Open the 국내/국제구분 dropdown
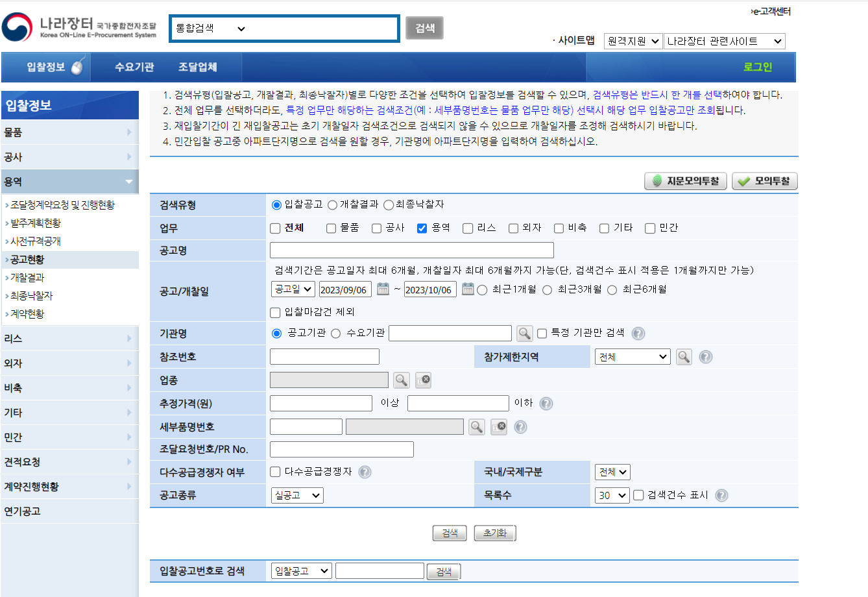The image size is (868, 597). 612,472
